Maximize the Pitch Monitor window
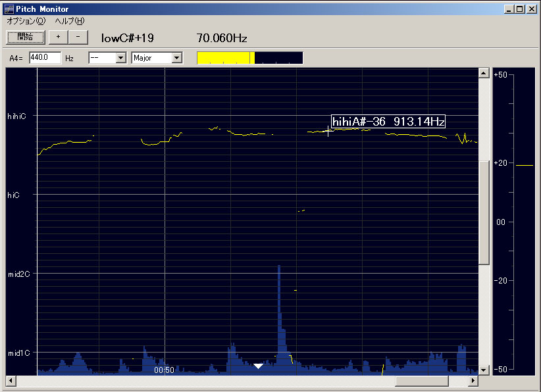541x392 pixels. 519,9
